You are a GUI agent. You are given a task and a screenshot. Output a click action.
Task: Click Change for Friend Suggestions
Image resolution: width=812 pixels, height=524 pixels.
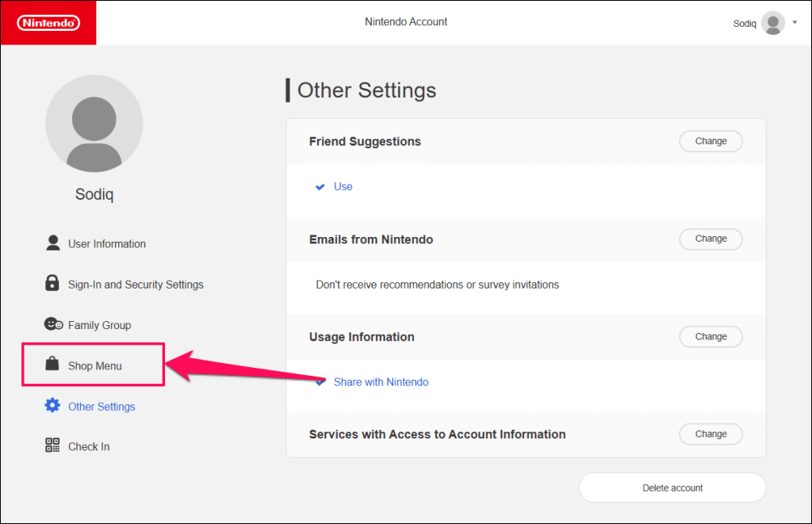[710, 141]
